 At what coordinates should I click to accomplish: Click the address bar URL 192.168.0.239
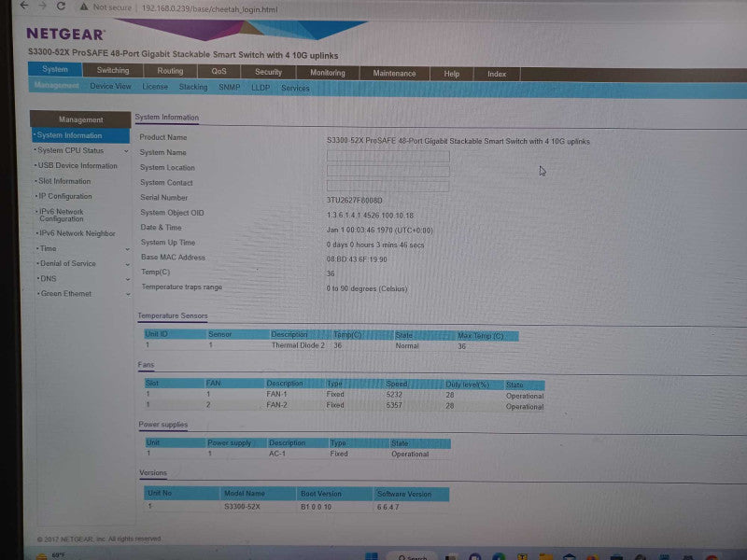click(209, 9)
